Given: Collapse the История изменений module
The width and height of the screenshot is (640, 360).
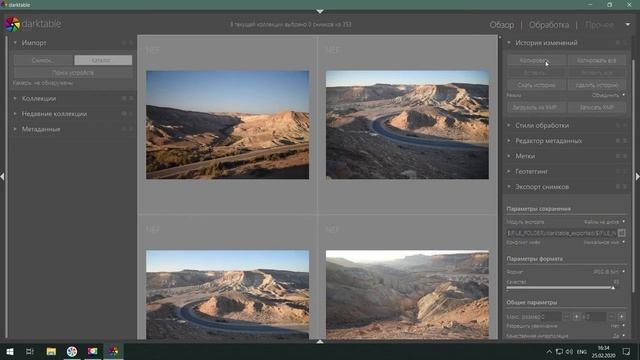Looking at the screenshot, I should [x=509, y=43].
